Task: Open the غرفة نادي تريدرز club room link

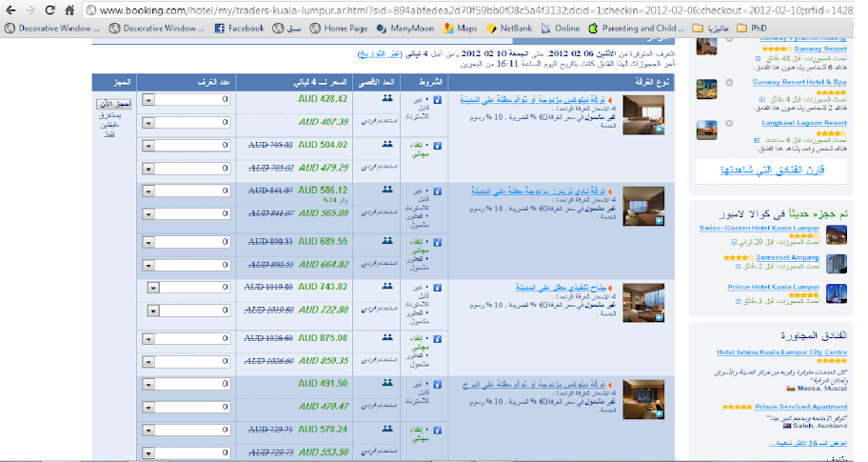Action: pyautogui.click(x=539, y=191)
